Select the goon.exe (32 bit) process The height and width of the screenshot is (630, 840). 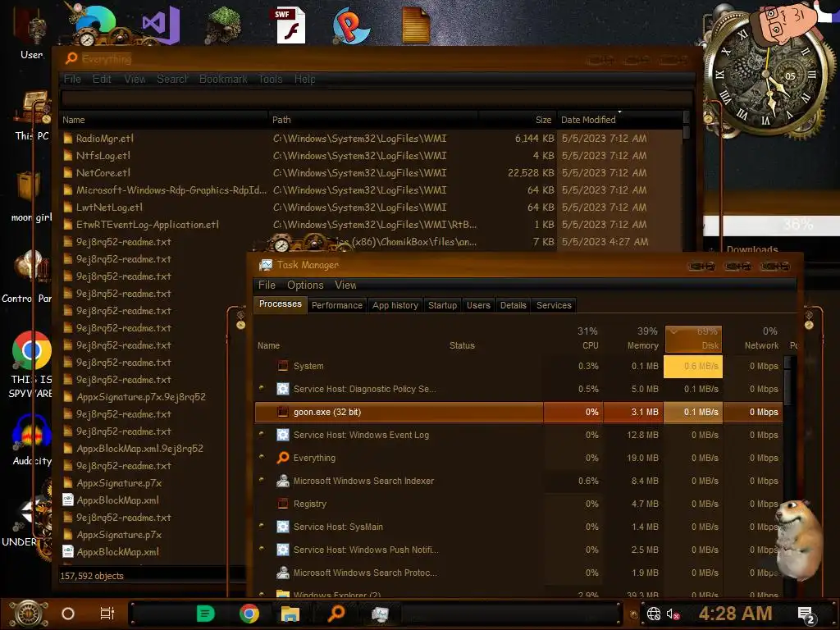click(x=518, y=412)
